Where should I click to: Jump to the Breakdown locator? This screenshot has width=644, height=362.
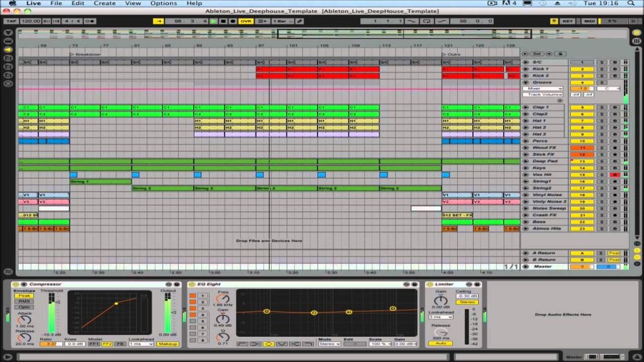tap(86, 54)
